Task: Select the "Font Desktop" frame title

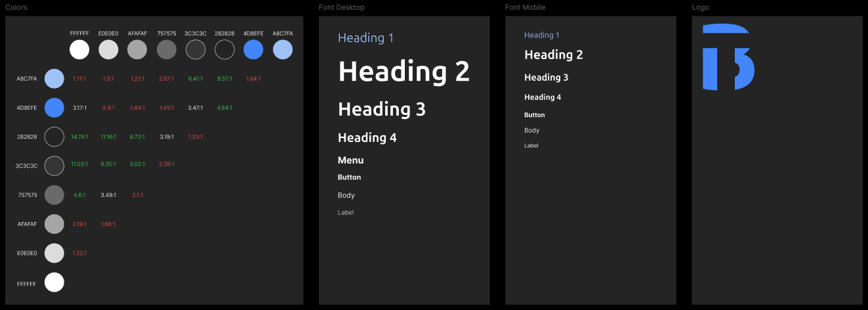Action: pyautogui.click(x=341, y=7)
